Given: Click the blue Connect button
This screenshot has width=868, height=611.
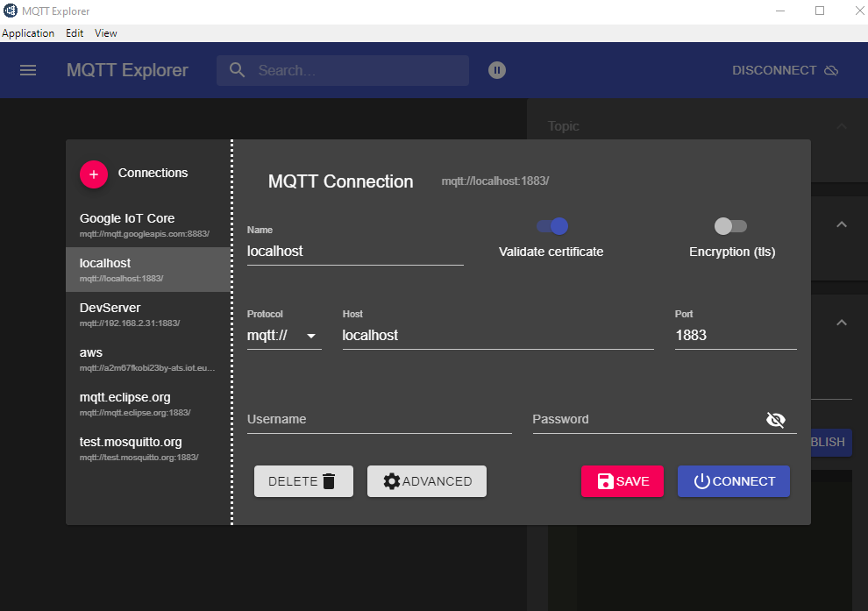Looking at the screenshot, I should coord(734,481).
